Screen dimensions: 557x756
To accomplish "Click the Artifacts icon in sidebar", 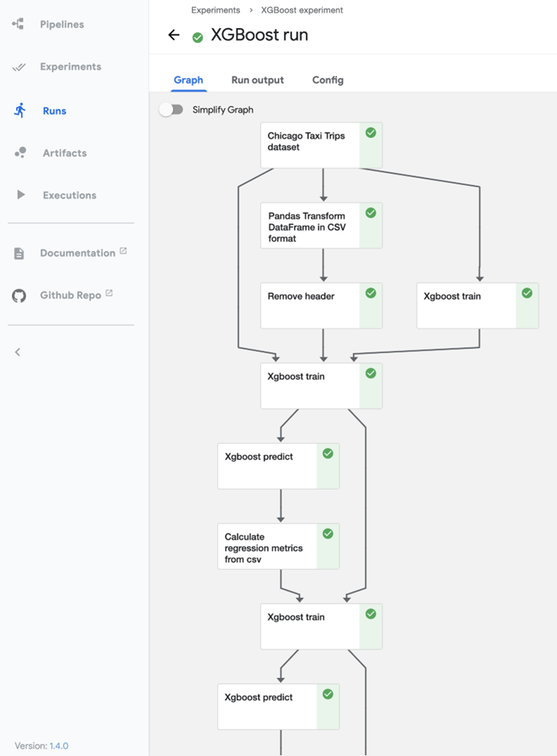I will coord(20,152).
